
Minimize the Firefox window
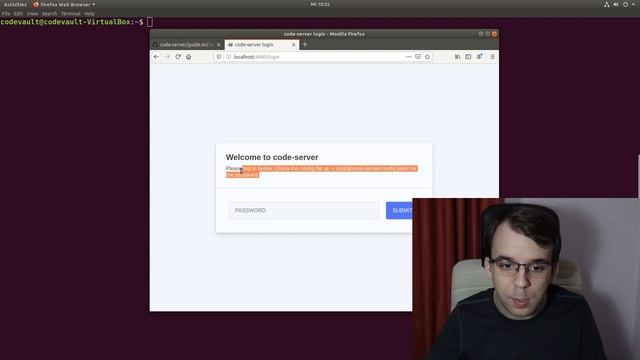point(481,34)
